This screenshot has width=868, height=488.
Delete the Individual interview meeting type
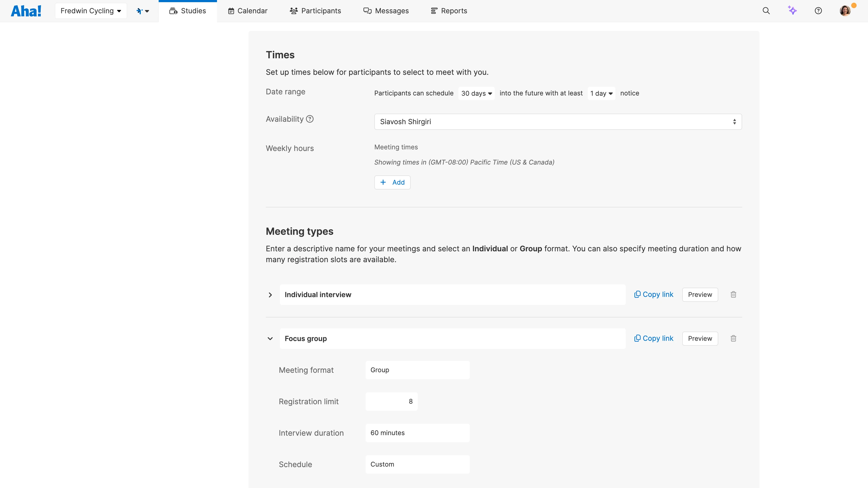click(733, 295)
